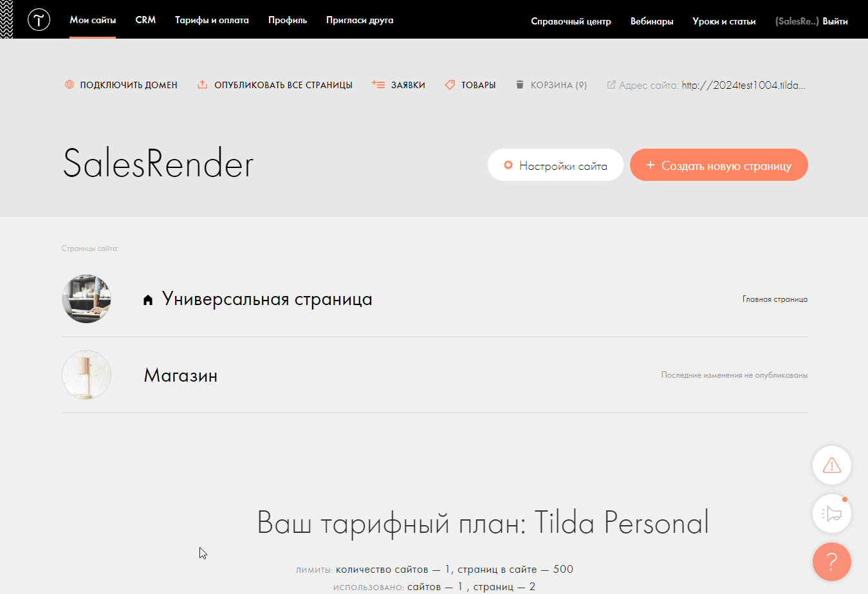Open Справочный центр in top navigation
The height and width of the screenshot is (594, 868).
(x=571, y=21)
